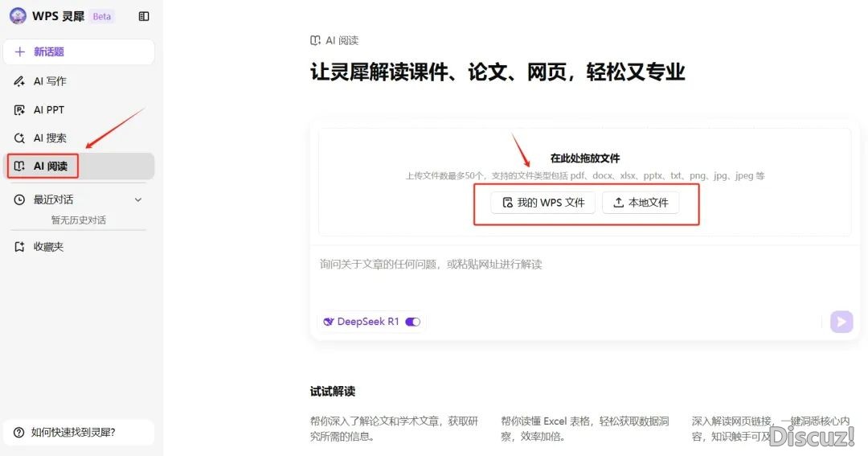The image size is (868, 456).
Task: Toggle the DeepSeek R1 switch
Action: [412, 322]
